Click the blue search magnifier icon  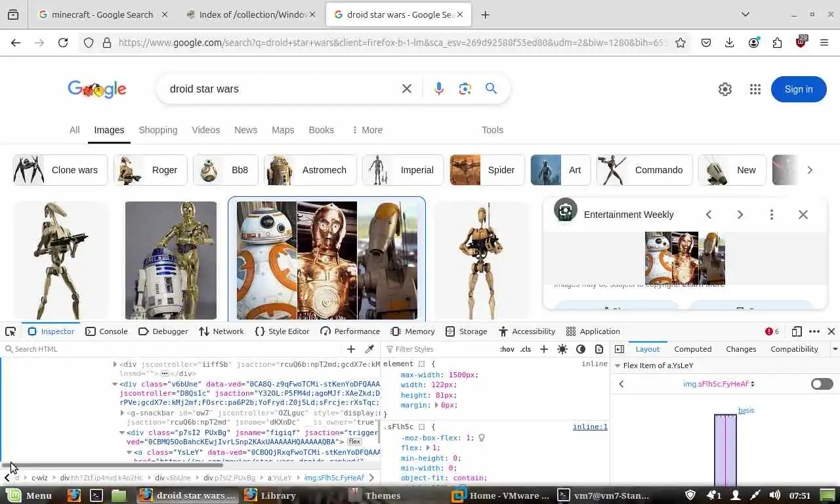(491, 89)
